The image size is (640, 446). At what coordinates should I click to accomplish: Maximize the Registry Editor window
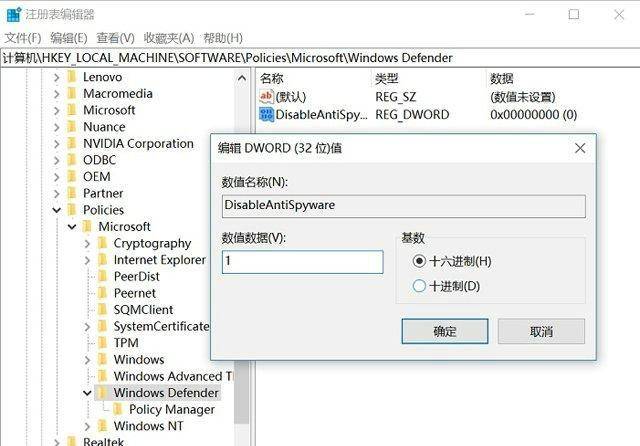pyautogui.click(x=574, y=14)
